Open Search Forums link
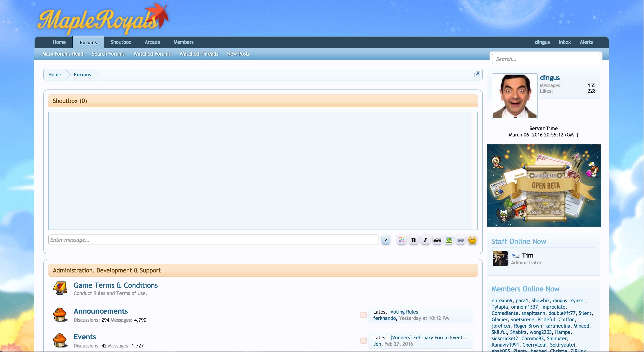Image resolution: width=644 pixels, height=352 pixels. [x=108, y=54]
